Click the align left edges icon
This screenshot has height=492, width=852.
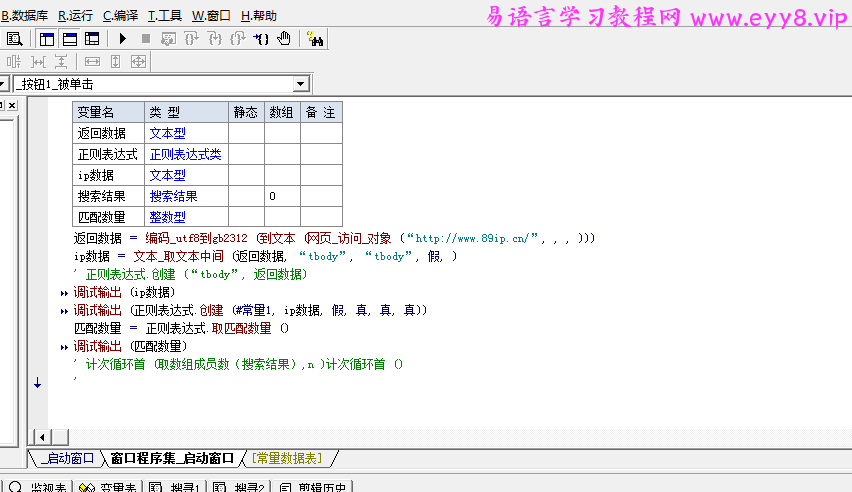(14, 61)
